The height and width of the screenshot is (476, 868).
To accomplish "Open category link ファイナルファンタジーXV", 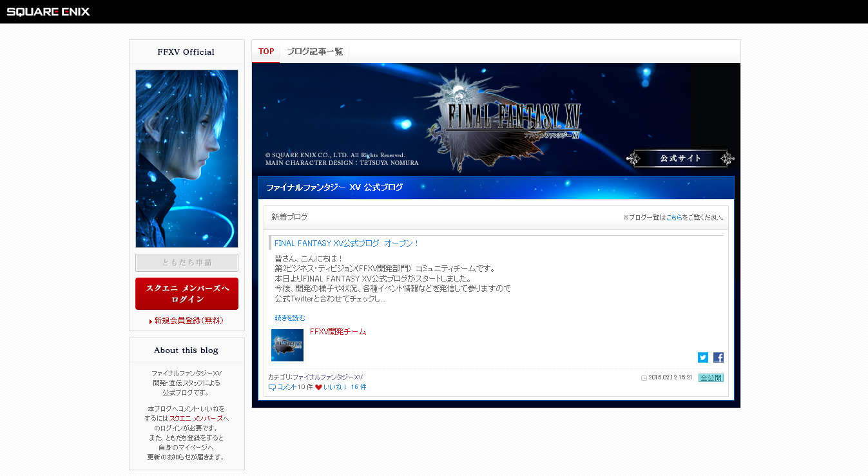I will [x=327, y=377].
